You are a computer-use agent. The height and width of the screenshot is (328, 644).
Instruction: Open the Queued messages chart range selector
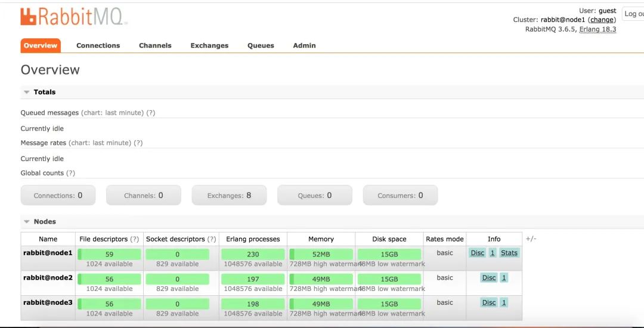coord(113,113)
